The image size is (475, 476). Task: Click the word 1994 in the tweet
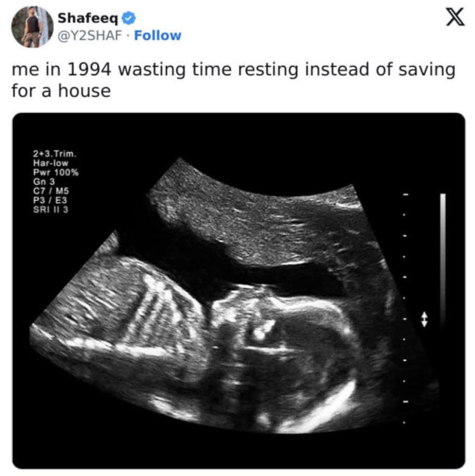89,70
